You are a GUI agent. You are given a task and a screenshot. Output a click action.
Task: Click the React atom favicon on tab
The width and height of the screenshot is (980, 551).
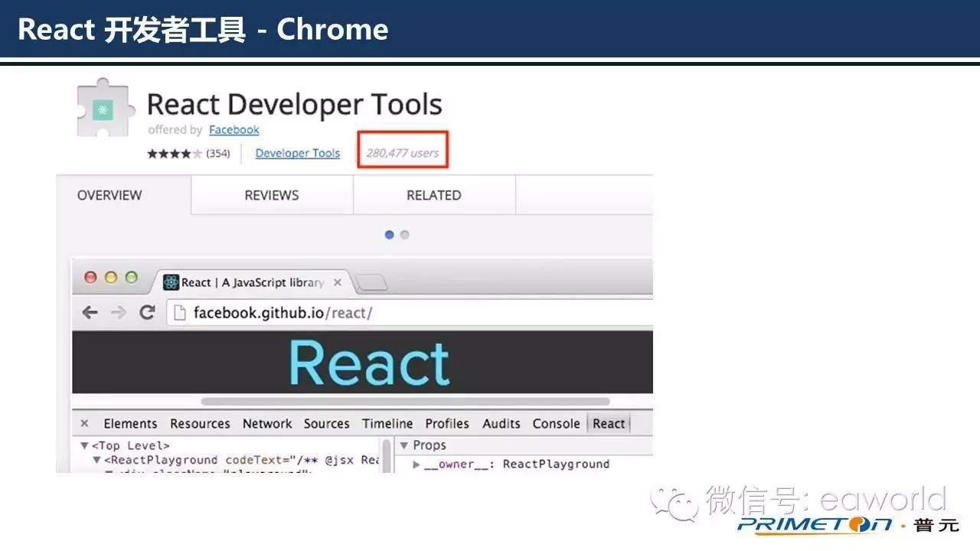pyautogui.click(x=171, y=282)
